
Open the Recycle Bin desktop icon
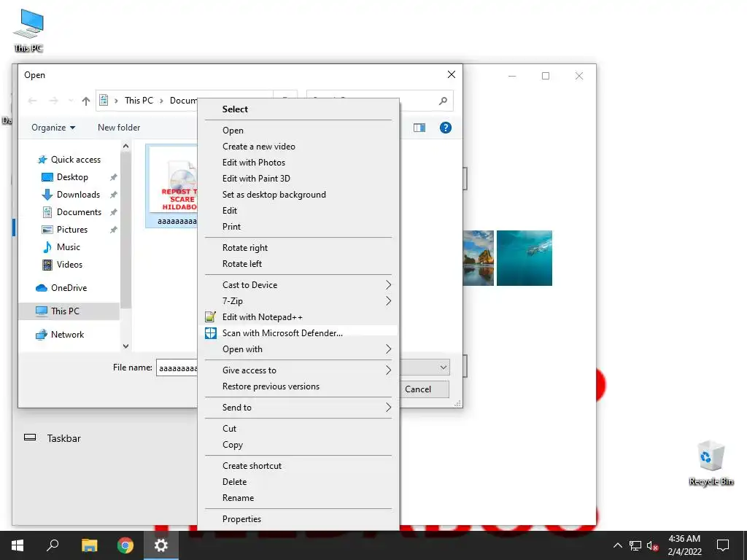pyautogui.click(x=711, y=463)
